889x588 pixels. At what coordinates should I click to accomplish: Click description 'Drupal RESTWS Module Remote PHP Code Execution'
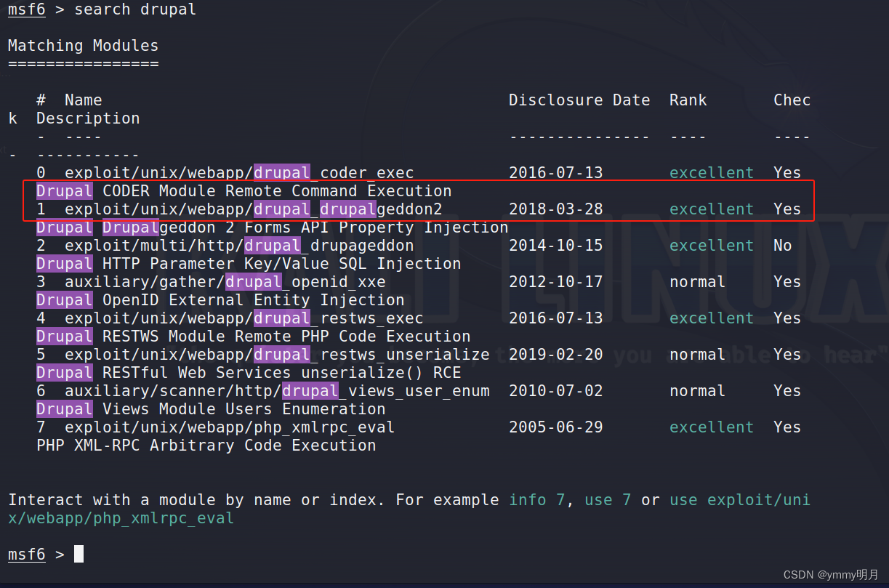tap(254, 337)
